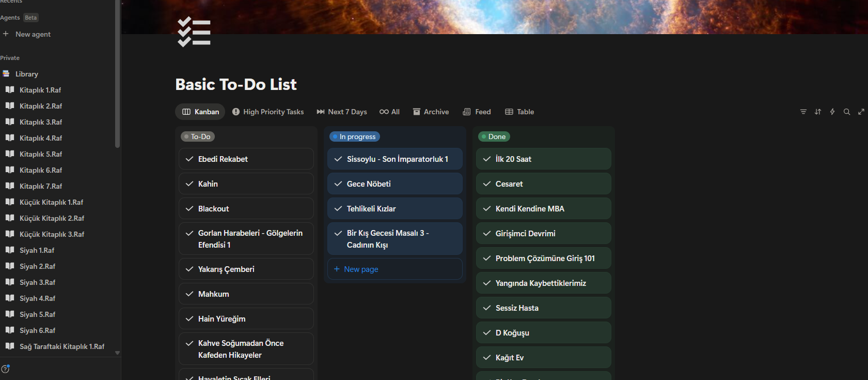The image size is (868, 380).
Task: Open the Done group status label
Action: (494, 136)
